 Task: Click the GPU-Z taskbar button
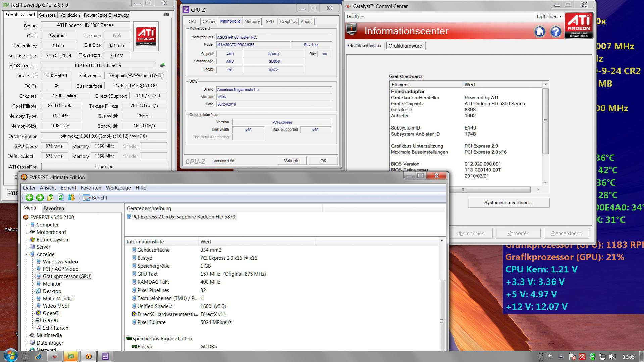(71, 356)
